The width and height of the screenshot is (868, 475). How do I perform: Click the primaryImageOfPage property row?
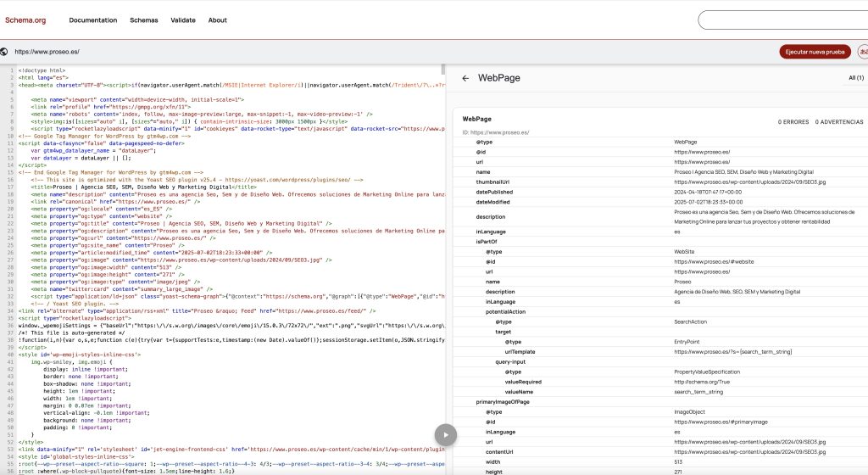click(x=503, y=401)
